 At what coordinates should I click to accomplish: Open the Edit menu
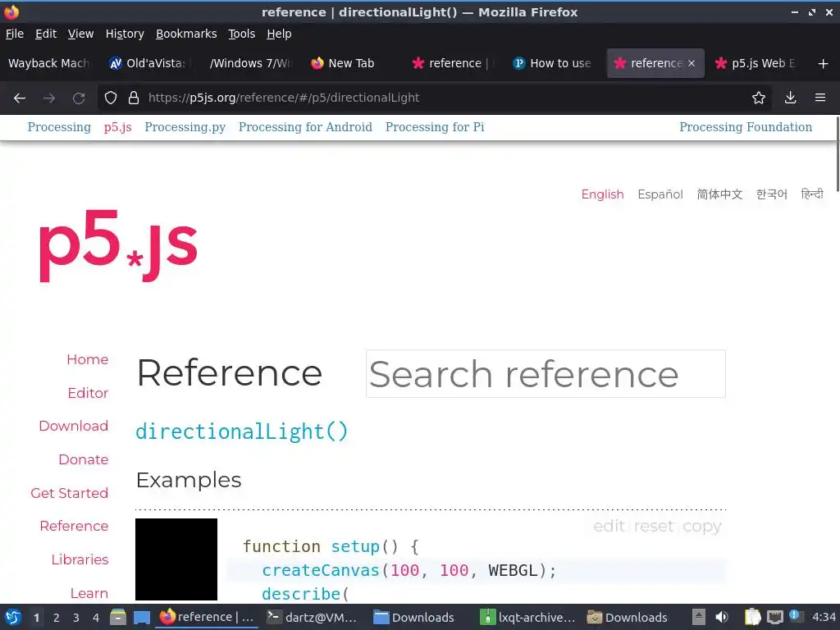point(46,34)
